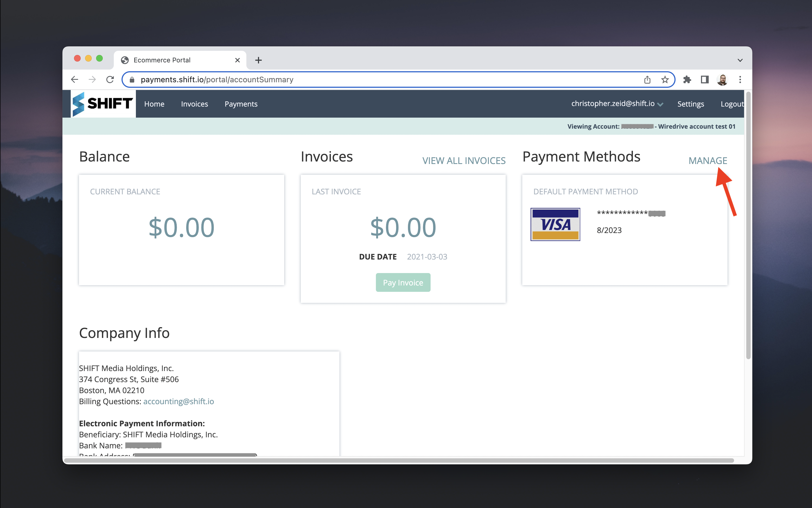Open the Invoices navigation item
This screenshot has height=508, width=812.
pyautogui.click(x=194, y=104)
